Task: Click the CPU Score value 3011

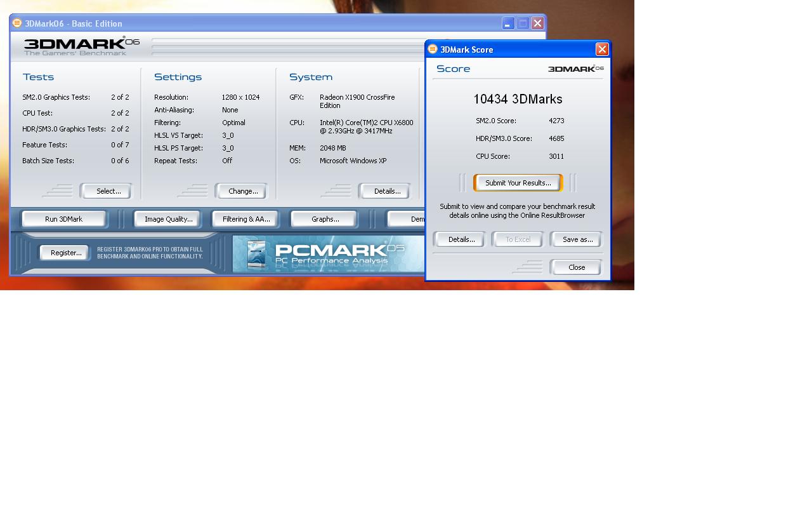Action: 556,156
